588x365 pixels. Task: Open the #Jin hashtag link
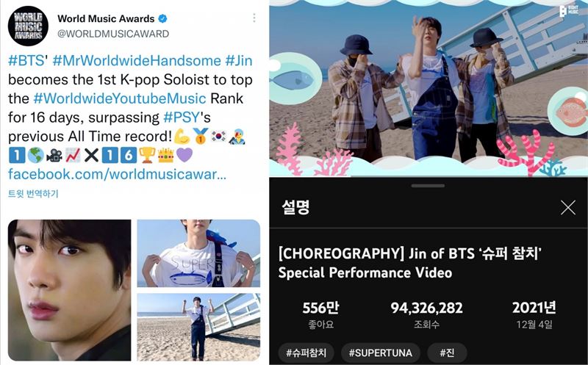coord(239,61)
